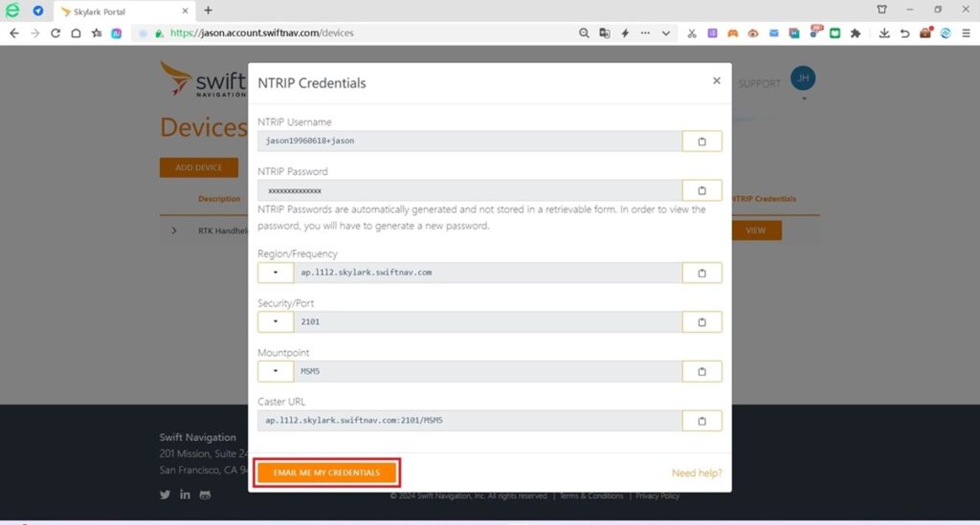Click the NTRIP Password field
The height and width of the screenshot is (525, 980).
pos(470,190)
